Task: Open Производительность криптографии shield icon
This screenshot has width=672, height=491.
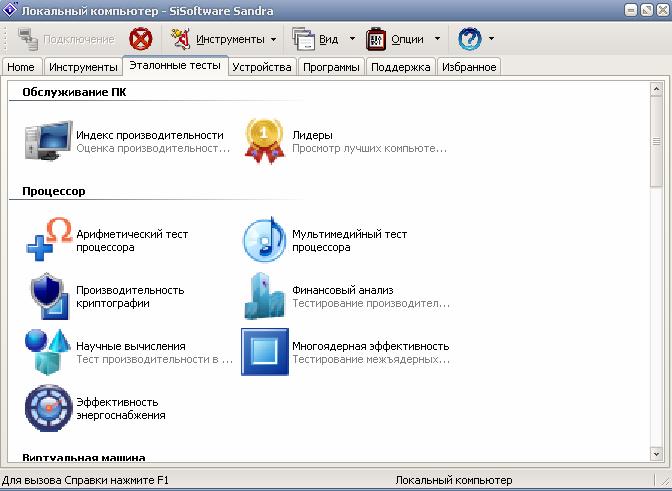Action: coord(49,296)
